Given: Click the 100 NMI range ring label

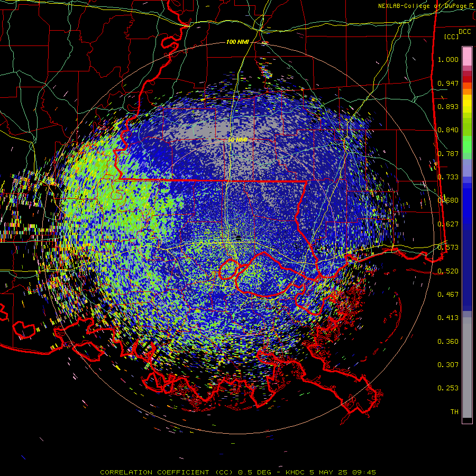Looking at the screenshot, I should pyautogui.click(x=237, y=42).
